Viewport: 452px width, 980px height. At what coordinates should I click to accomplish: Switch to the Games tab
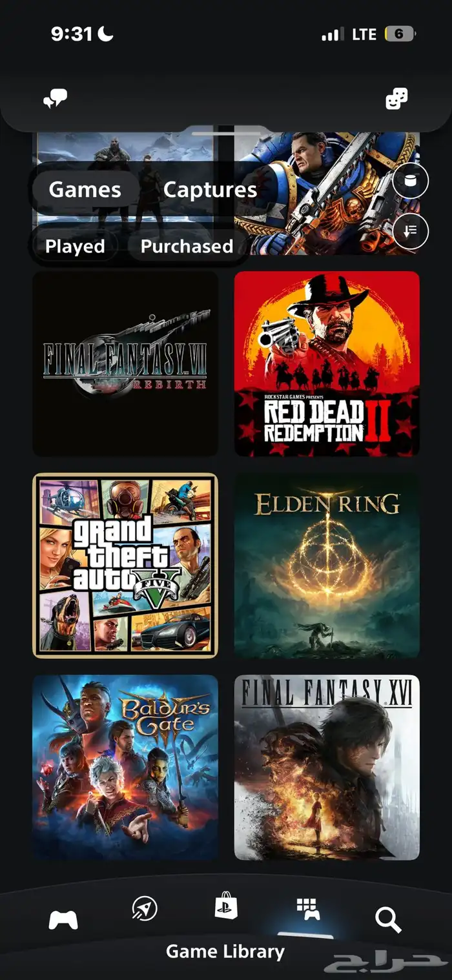point(85,189)
